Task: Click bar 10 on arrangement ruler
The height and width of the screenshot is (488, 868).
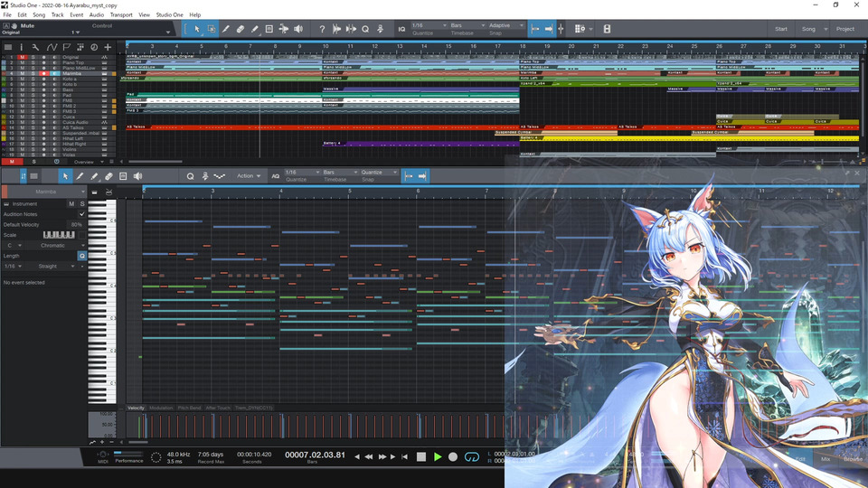Action: point(325,46)
